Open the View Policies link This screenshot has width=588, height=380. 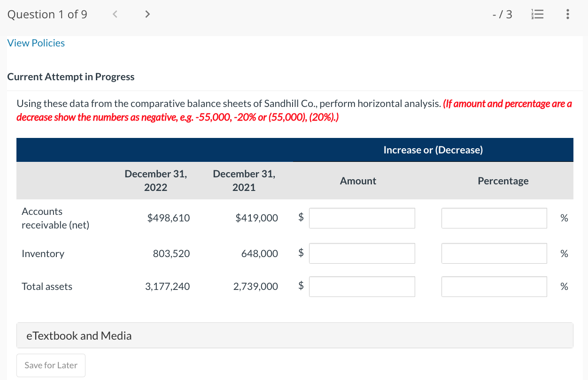coord(36,43)
